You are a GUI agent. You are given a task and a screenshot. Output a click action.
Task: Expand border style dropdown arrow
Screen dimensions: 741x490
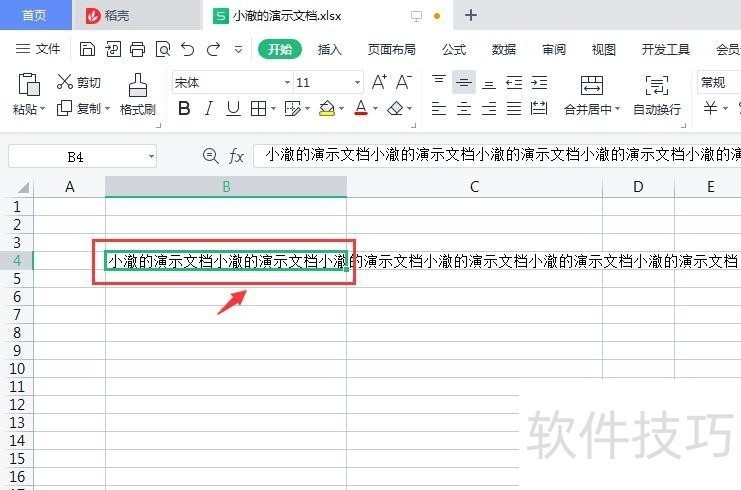coord(273,109)
